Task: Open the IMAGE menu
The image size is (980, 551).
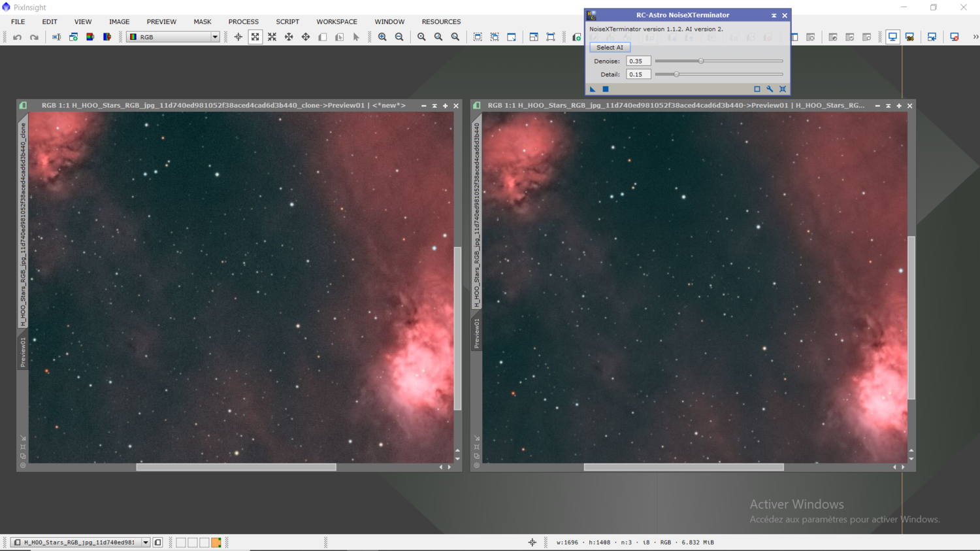Action: (119, 22)
